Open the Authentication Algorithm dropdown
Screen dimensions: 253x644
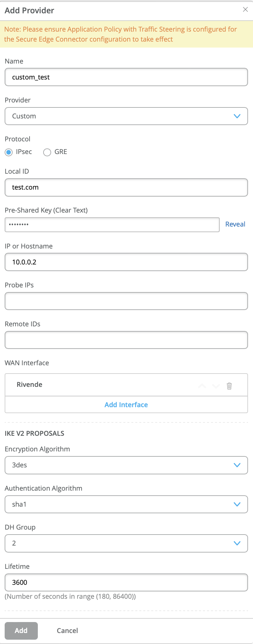pos(126,504)
